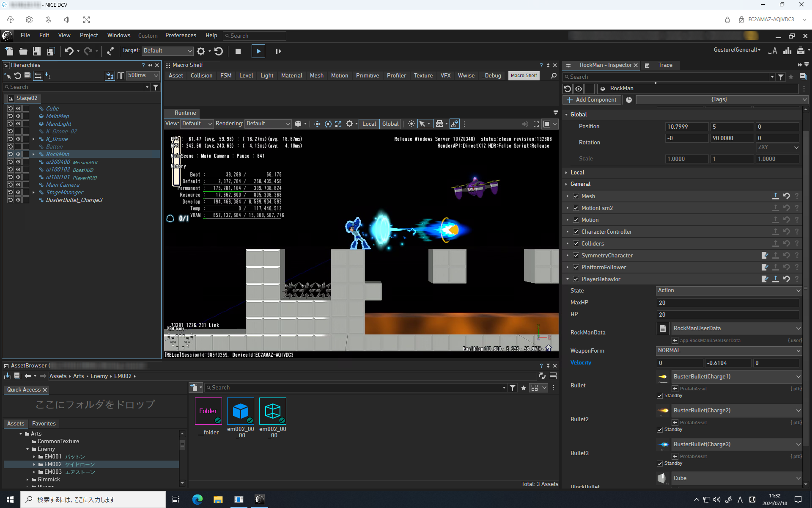812x508 pixels.
Task: Click the favorites star in AssetBrowser
Action: tap(524, 388)
